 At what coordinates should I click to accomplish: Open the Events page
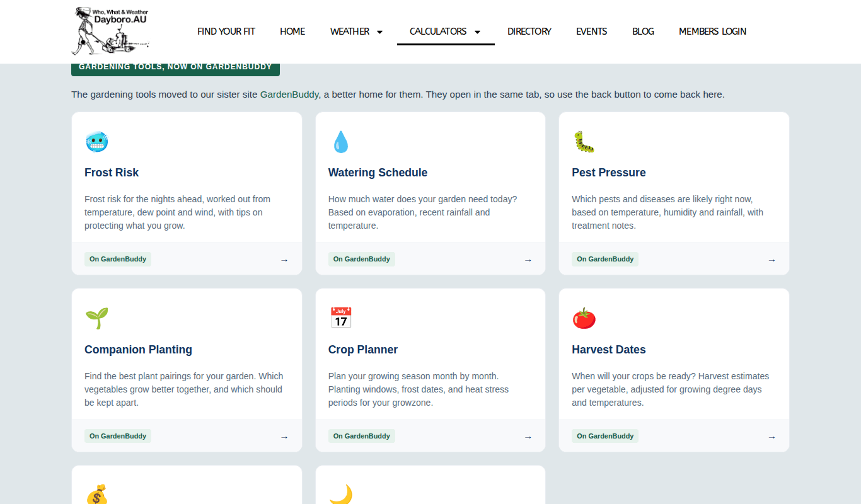[592, 31]
